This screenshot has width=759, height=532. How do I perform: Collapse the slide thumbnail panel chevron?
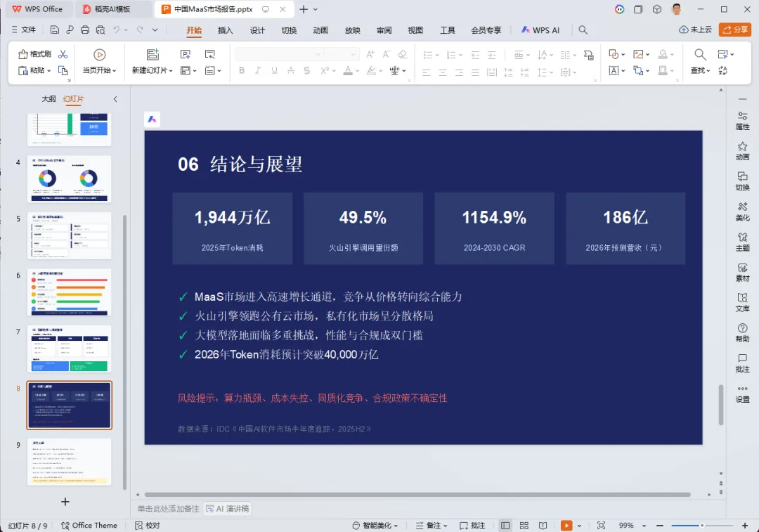pos(115,99)
